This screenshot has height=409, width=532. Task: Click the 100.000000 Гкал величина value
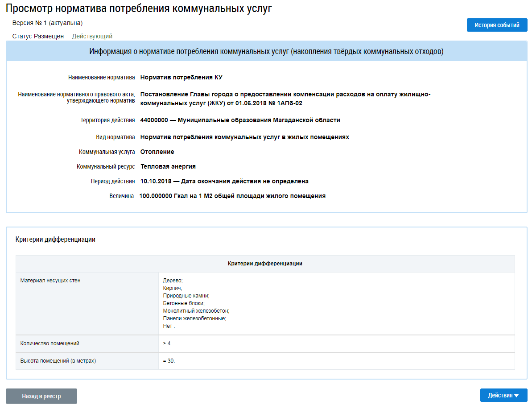pyautogui.click(x=232, y=196)
